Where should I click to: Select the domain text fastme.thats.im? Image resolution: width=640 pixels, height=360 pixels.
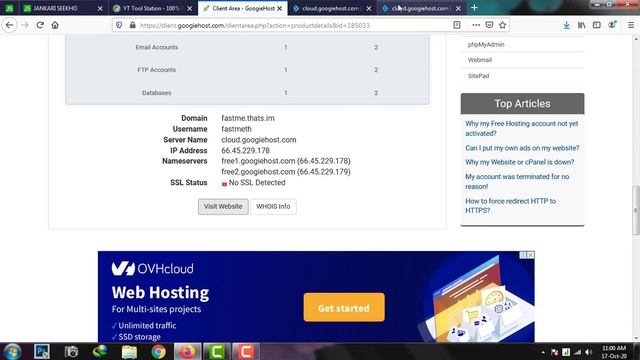(x=248, y=118)
